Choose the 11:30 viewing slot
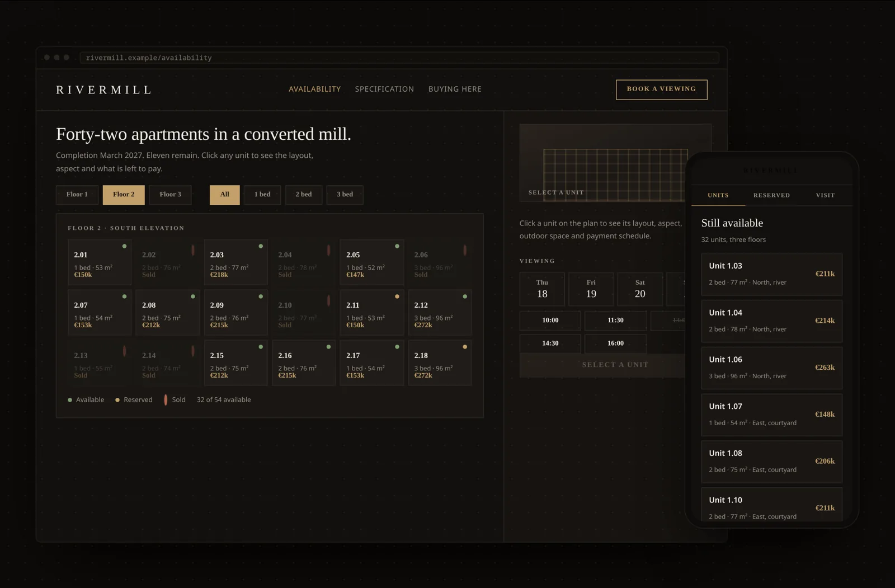 pos(615,321)
